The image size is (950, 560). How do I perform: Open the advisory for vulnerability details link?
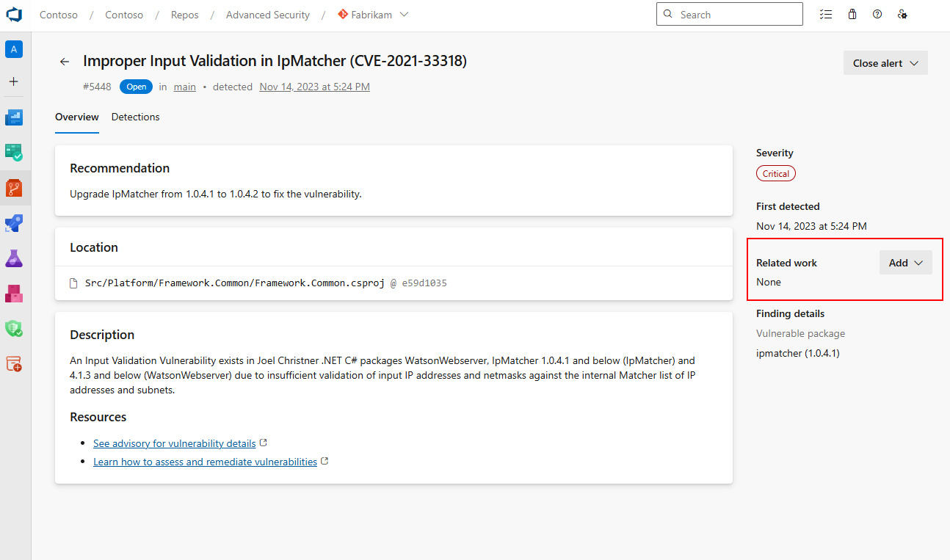click(175, 443)
